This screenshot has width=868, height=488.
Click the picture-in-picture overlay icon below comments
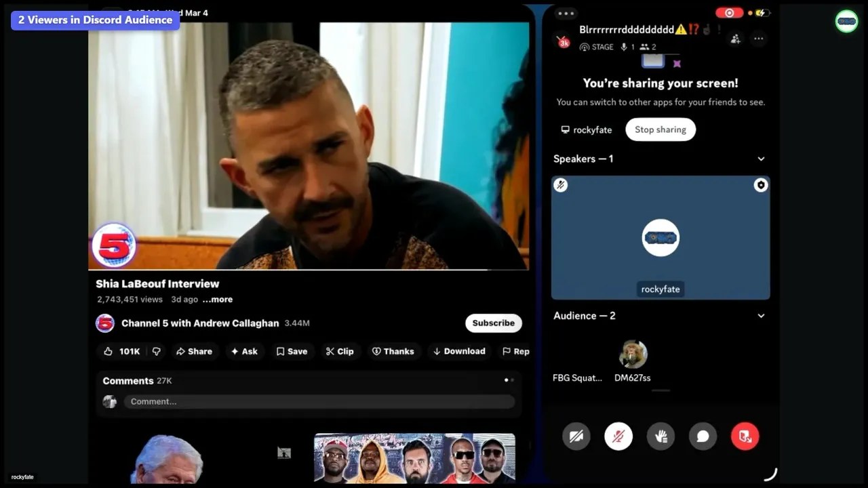[x=284, y=453]
